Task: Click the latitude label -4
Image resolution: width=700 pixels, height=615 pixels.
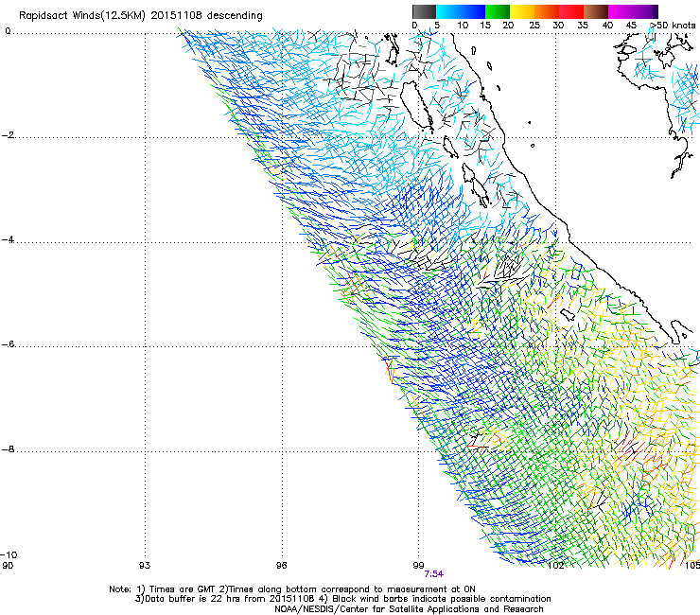Action: 8,239
